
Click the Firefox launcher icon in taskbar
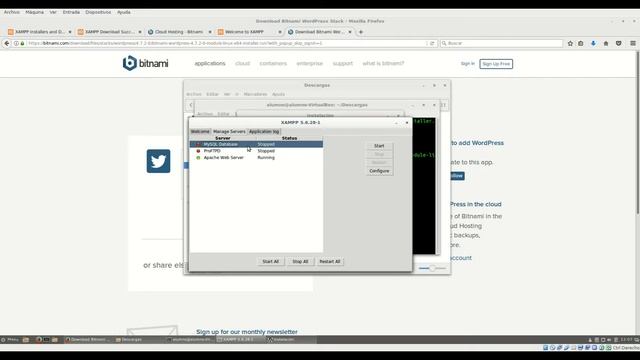(39, 340)
